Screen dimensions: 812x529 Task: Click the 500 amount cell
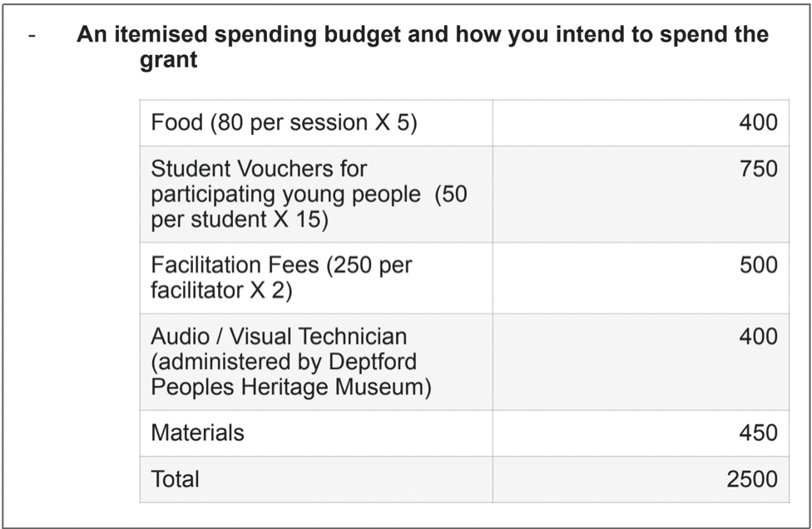(641, 278)
